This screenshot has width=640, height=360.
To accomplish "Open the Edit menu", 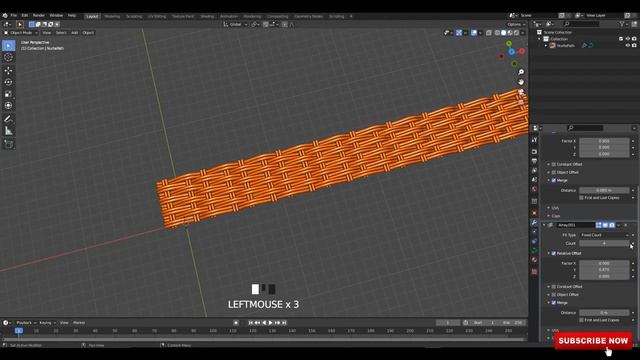I will (25, 16).
